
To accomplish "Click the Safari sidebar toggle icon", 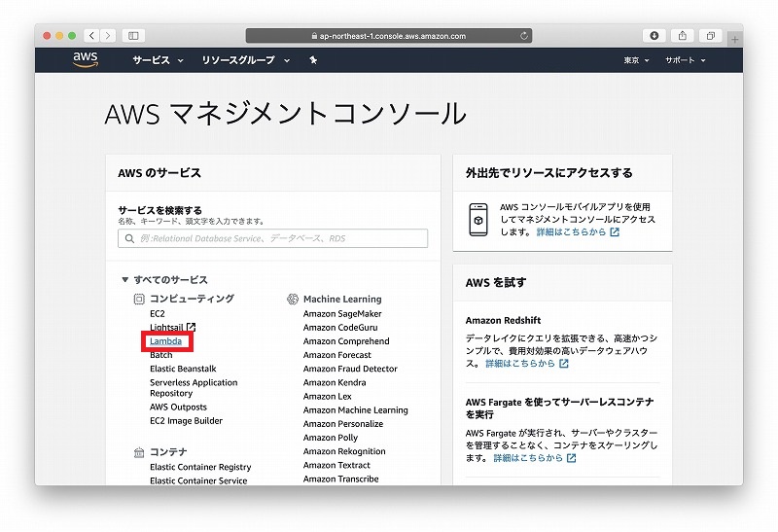I will (133, 36).
